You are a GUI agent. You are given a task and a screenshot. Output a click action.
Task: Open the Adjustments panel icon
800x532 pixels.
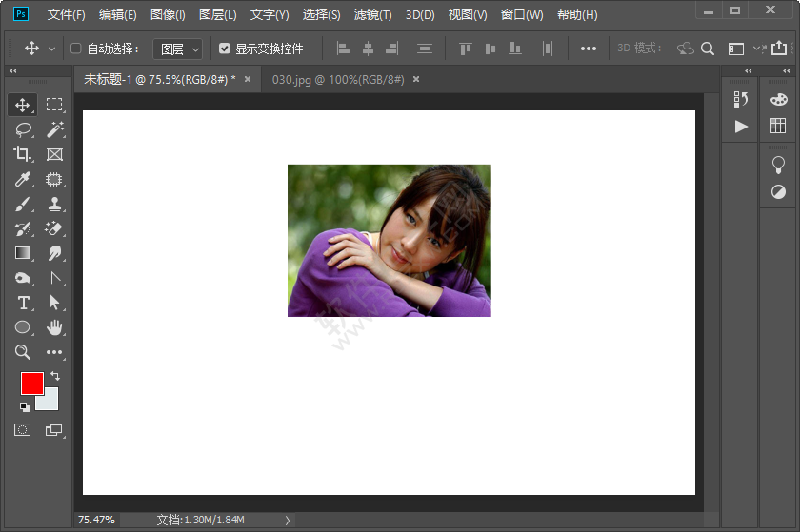(x=778, y=192)
